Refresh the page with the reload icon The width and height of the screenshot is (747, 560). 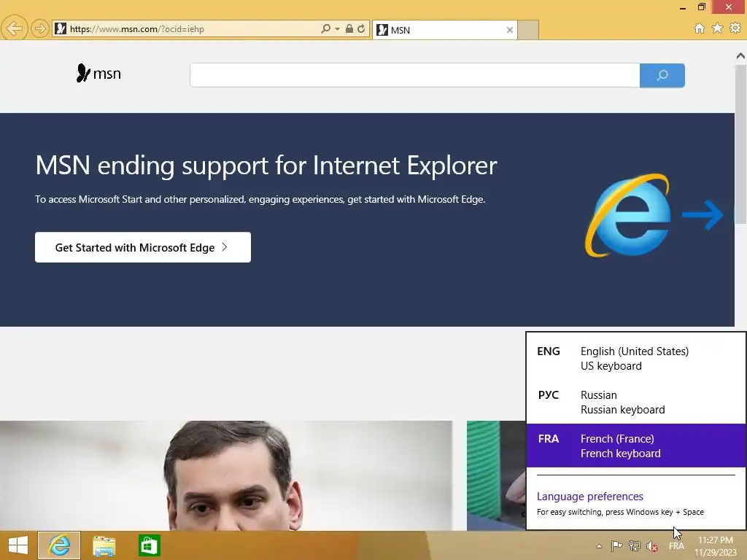click(361, 28)
